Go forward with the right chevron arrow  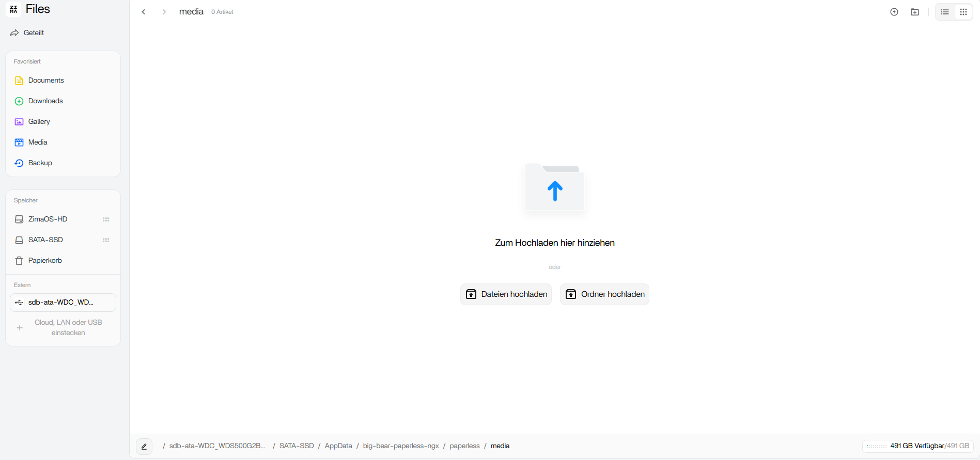click(x=164, y=12)
